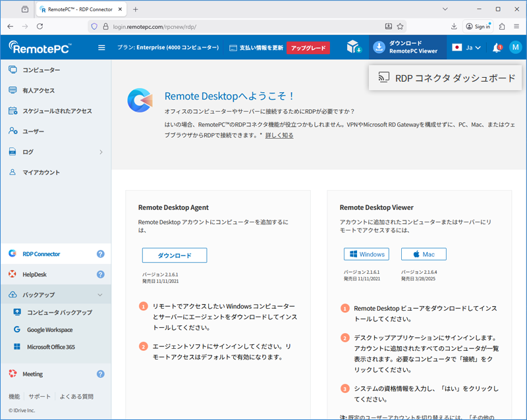Click the 機能 footer link
The width and height of the screenshot is (527, 420).
click(14, 396)
